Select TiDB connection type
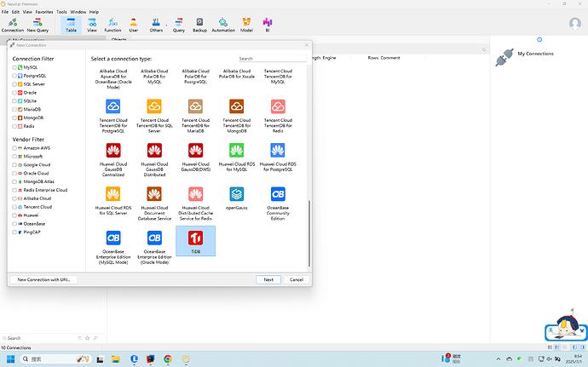Viewport: 588px width, 367px height. coord(195,241)
